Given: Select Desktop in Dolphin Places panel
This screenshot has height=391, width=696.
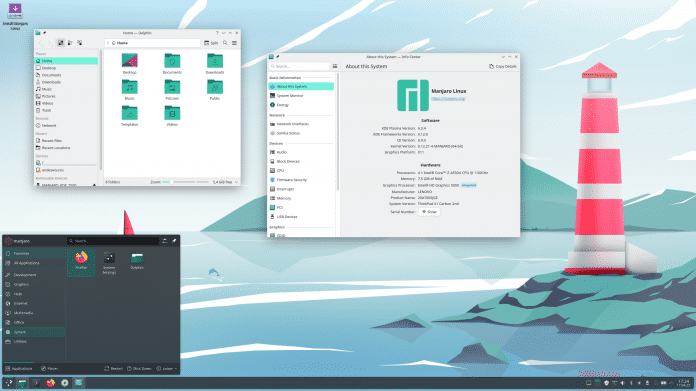Looking at the screenshot, I should (x=66, y=68).
